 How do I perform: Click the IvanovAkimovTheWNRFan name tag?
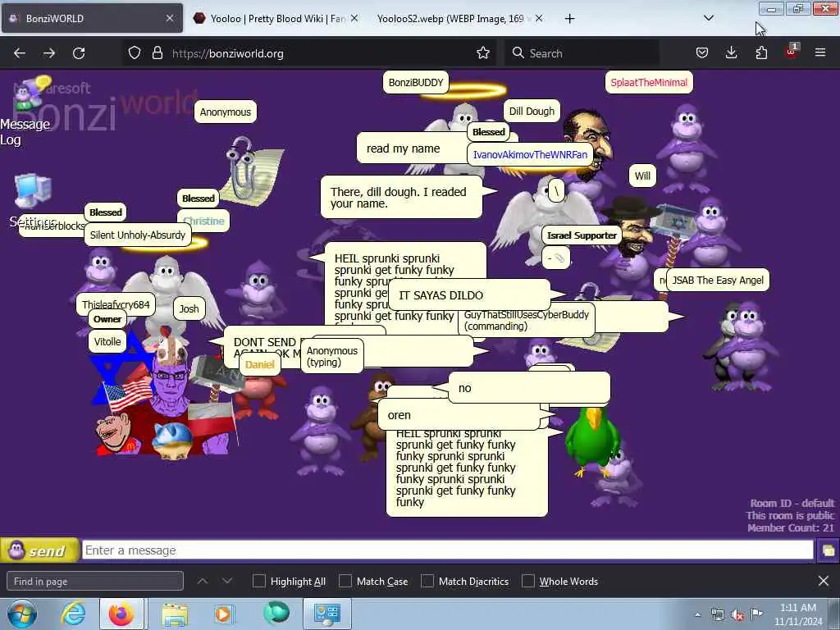point(530,154)
